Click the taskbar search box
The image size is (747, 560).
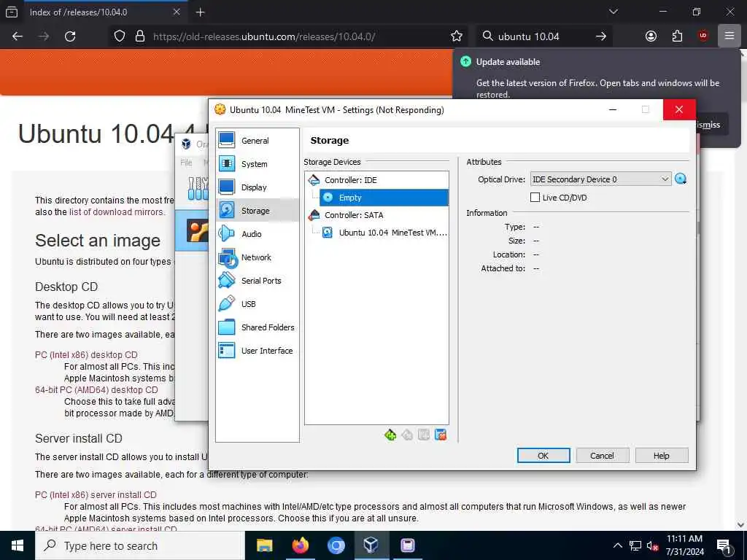[140, 545]
